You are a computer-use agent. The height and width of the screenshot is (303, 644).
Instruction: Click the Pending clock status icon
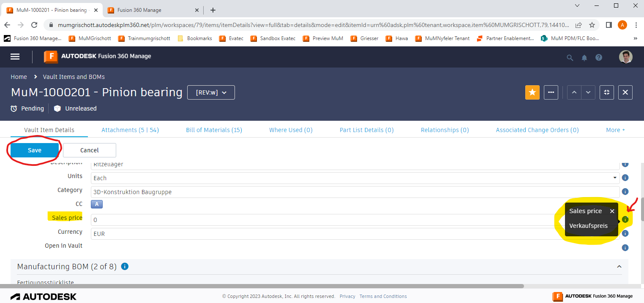14,108
